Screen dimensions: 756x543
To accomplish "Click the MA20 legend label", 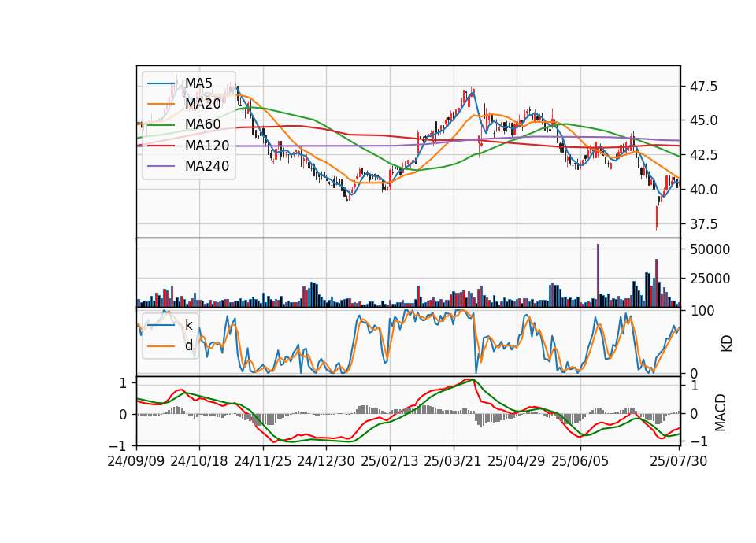I will [203, 104].
